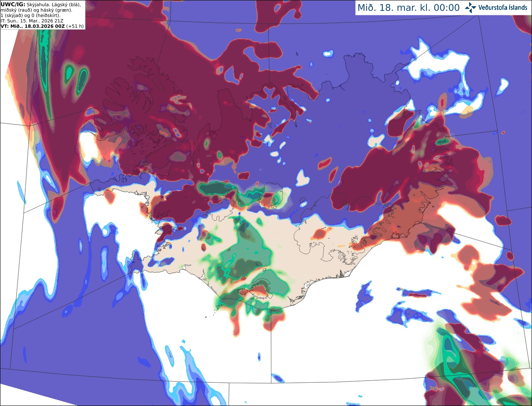Click the 'IT: Sun.. 15. Mar.. 2026 21Z' line
The image size is (532, 406).
(x=32, y=20)
